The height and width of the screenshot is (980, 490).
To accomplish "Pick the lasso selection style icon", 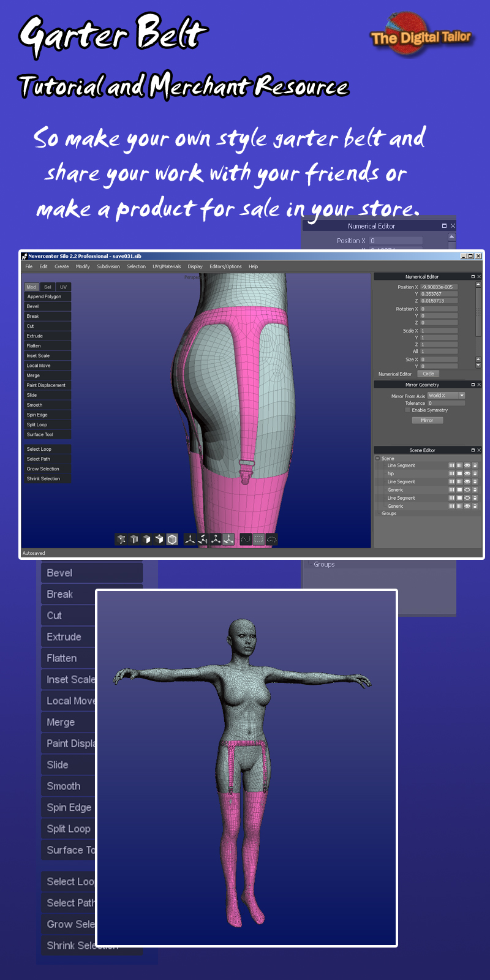I will pyautogui.click(x=271, y=539).
